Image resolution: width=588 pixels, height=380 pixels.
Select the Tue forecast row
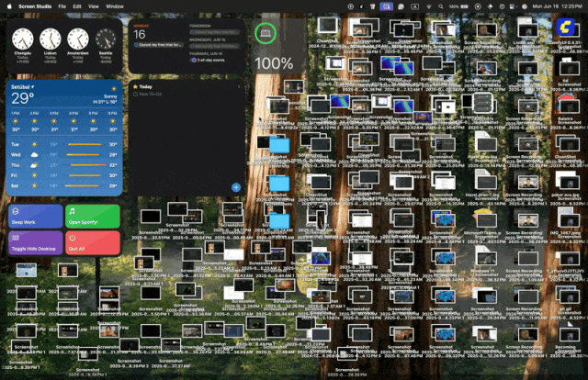pos(63,144)
